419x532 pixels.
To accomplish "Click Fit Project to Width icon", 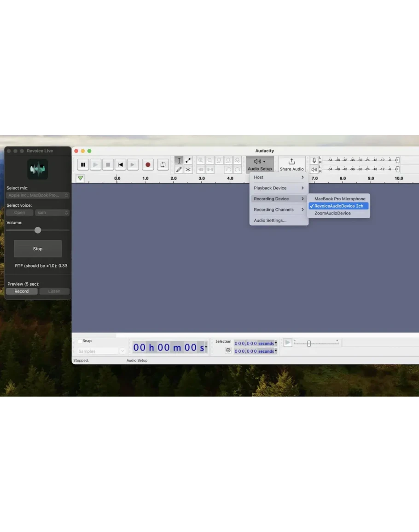I will (228, 160).
